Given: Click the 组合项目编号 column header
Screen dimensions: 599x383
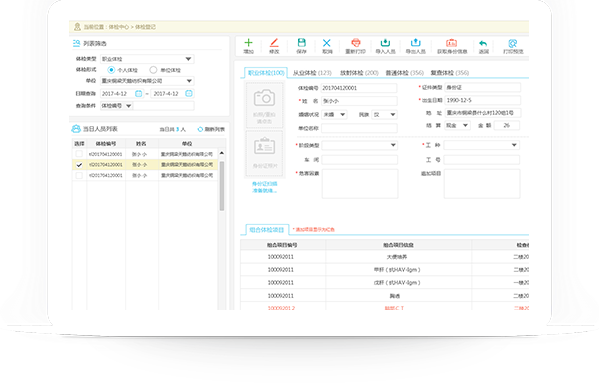Looking at the screenshot, I should coord(282,245).
